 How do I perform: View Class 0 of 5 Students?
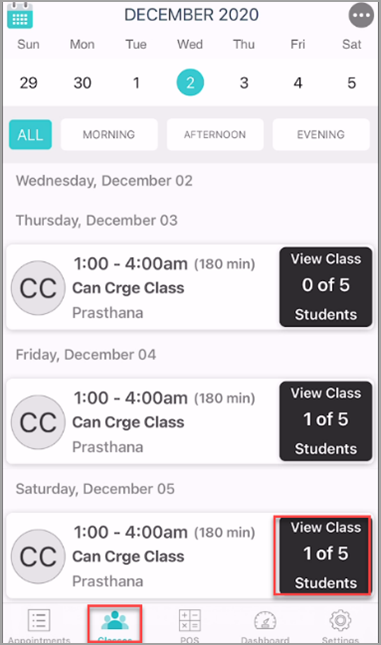pos(326,287)
